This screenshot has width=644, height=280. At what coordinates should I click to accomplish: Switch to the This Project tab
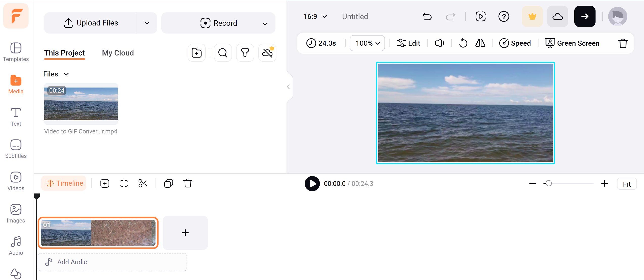click(x=64, y=53)
